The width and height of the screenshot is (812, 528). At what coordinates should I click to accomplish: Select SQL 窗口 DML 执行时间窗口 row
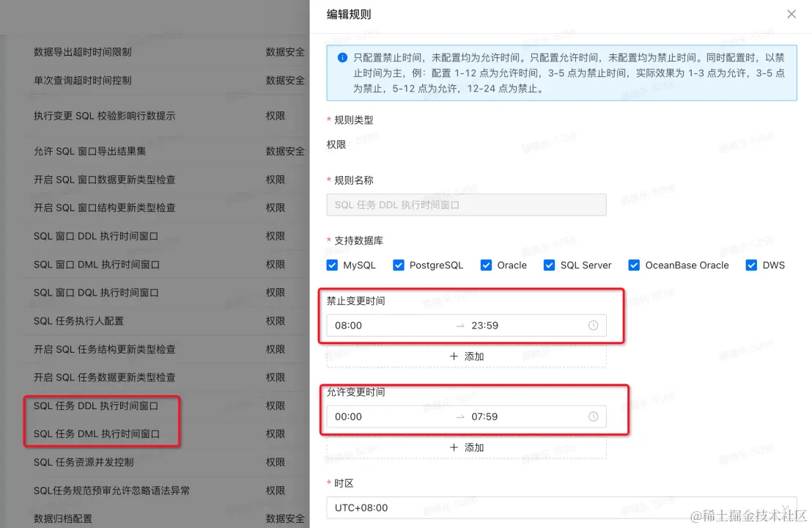point(166,265)
